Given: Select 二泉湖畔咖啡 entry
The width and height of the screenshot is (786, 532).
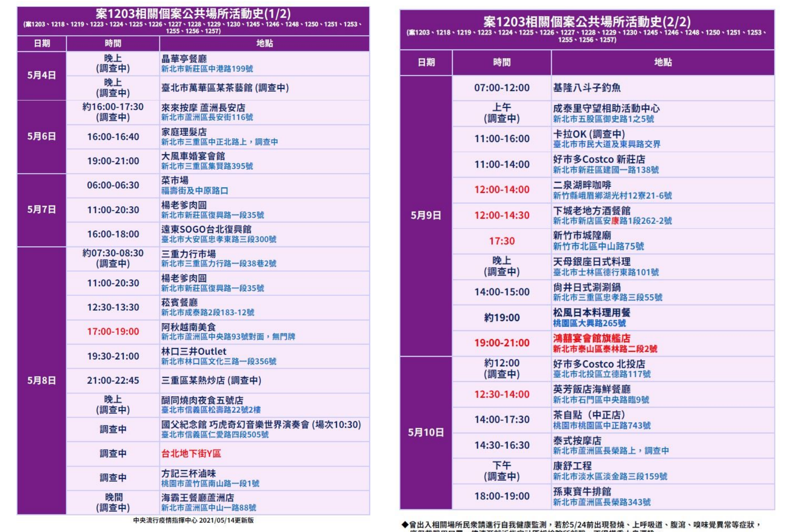Looking at the screenshot, I should (582, 185).
